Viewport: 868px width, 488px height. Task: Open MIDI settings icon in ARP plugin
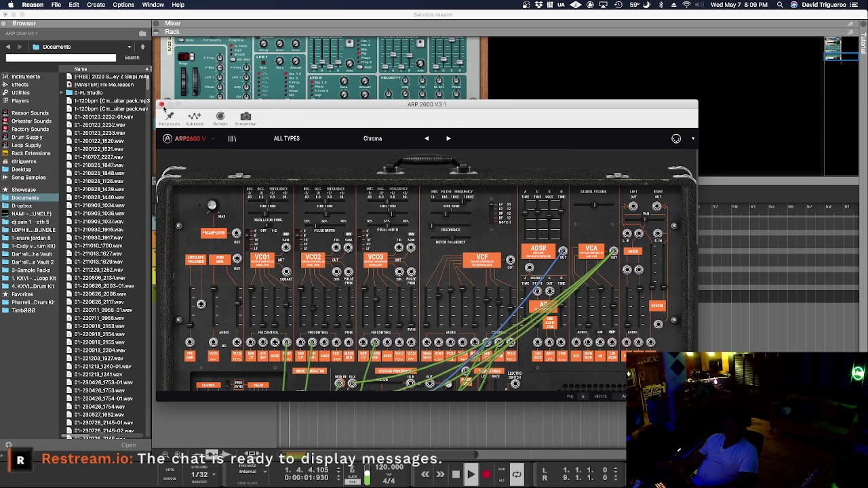point(676,139)
